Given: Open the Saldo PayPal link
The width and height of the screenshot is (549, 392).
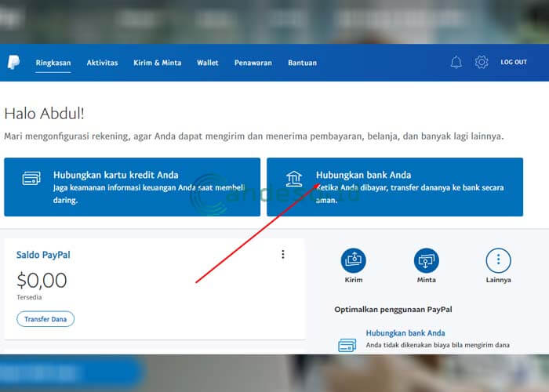Looking at the screenshot, I should point(43,255).
